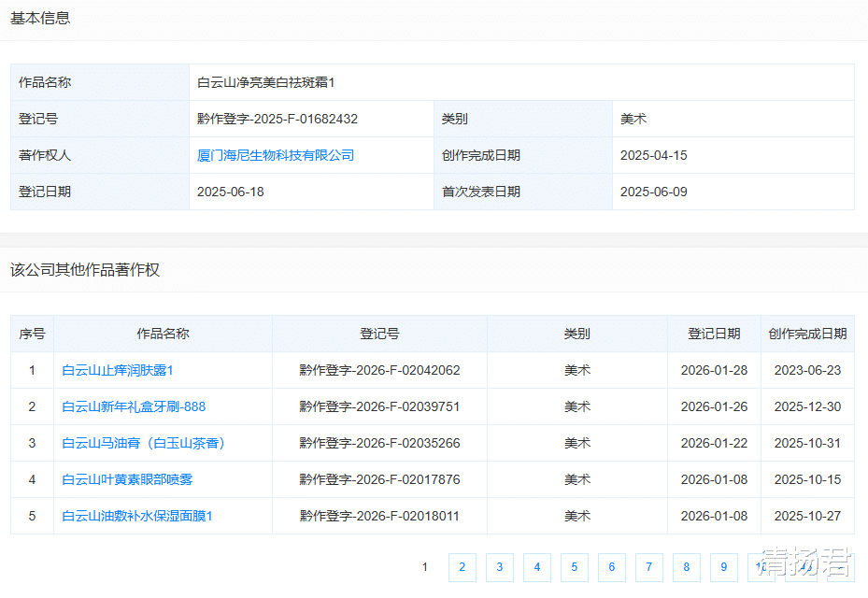Open work 白云山止痒润肤露1
868x598 pixels.
118,370
